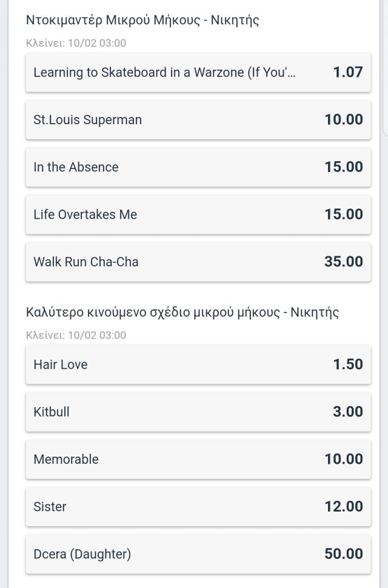The width and height of the screenshot is (388, 588).
Task: Select Learning to Skateboard in a Warzone bet
Action: tap(198, 73)
